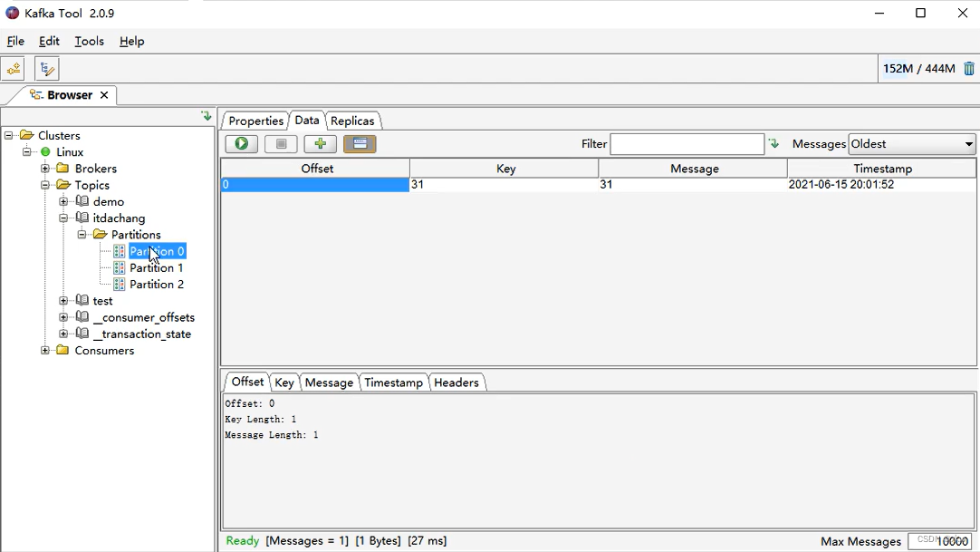
Task: Collapse the Partitions node
Action: point(82,235)
